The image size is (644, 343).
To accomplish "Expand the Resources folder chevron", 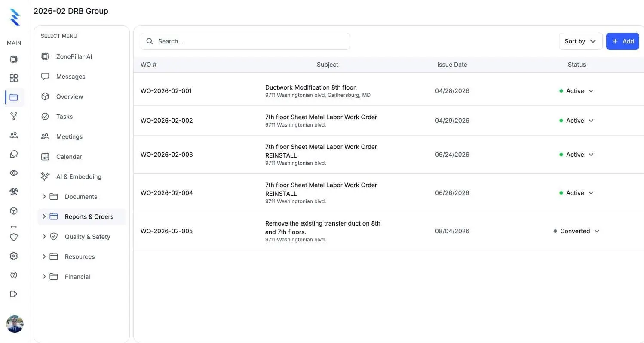I will click(x=44, y=256).
